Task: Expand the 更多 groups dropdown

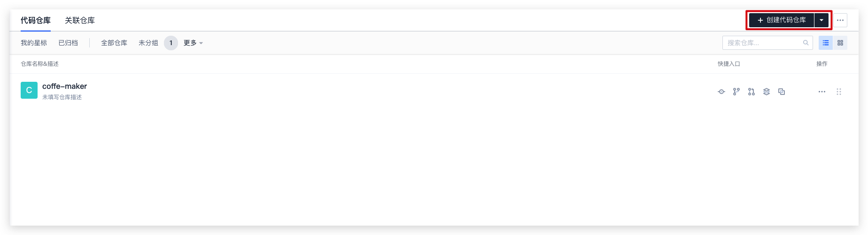Action: 193,43
